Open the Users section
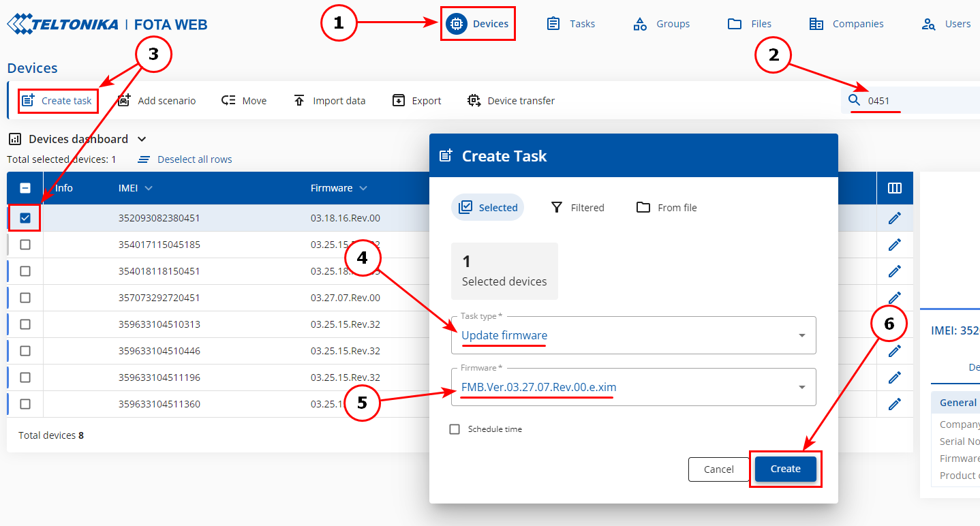Screen dimensions: 980x526 [946, 24]
